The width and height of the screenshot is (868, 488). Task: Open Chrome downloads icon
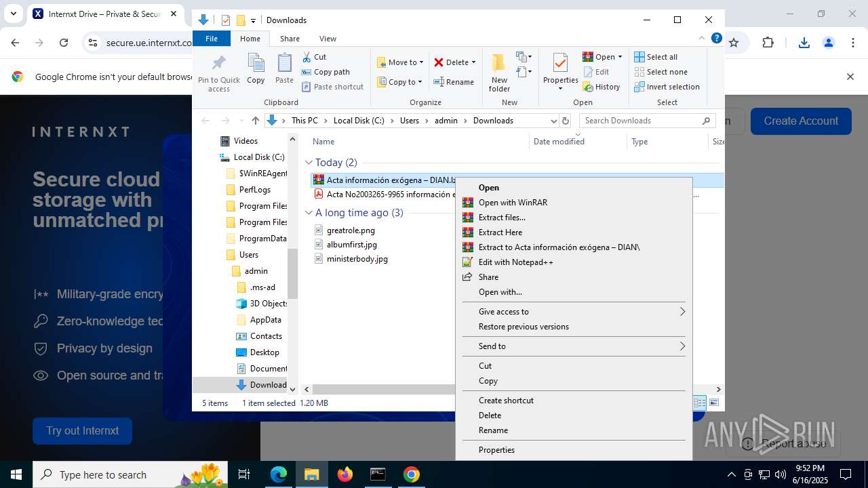coord(804,43)
